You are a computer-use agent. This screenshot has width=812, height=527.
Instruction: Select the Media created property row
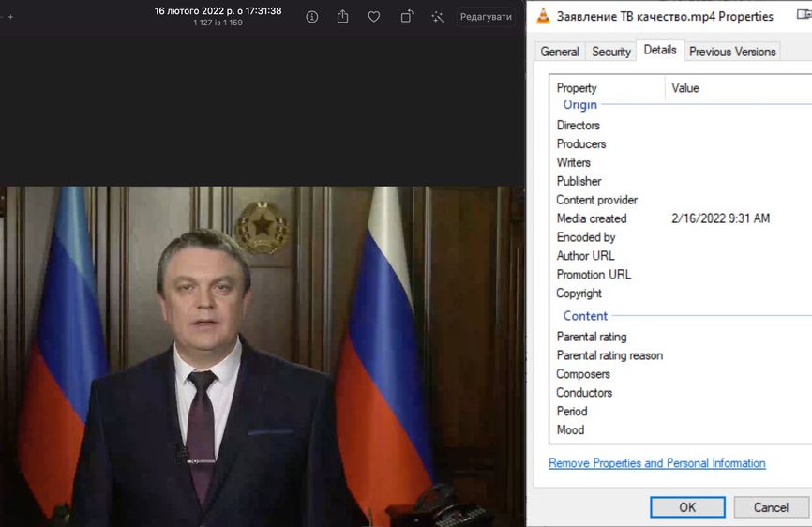pyautogui.click(x=592, y=218)
